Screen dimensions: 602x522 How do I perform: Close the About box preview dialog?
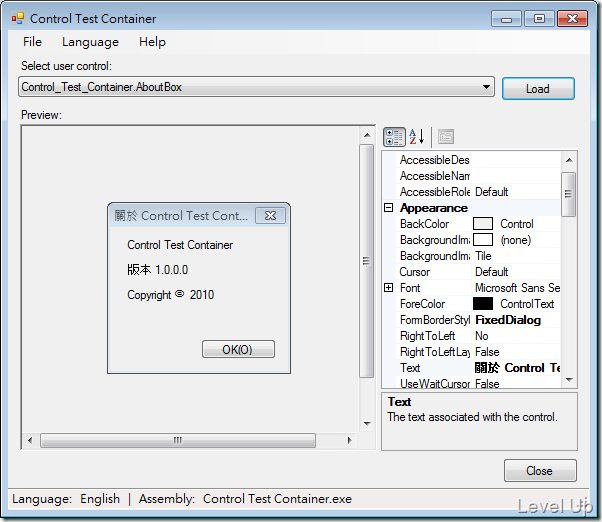(270, 216)
